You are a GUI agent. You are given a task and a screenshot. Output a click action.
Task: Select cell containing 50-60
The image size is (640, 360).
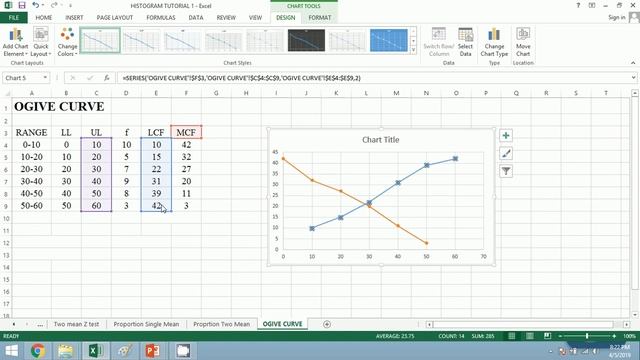31,206
